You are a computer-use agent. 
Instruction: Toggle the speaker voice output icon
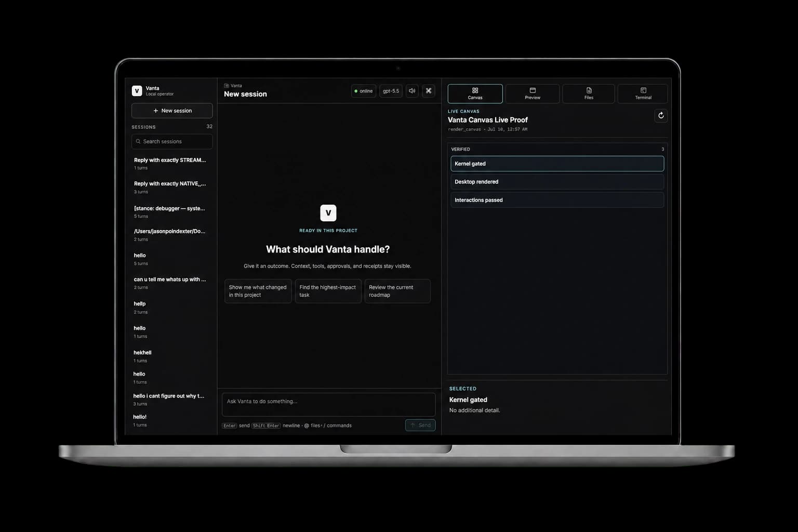coord(412,91)
